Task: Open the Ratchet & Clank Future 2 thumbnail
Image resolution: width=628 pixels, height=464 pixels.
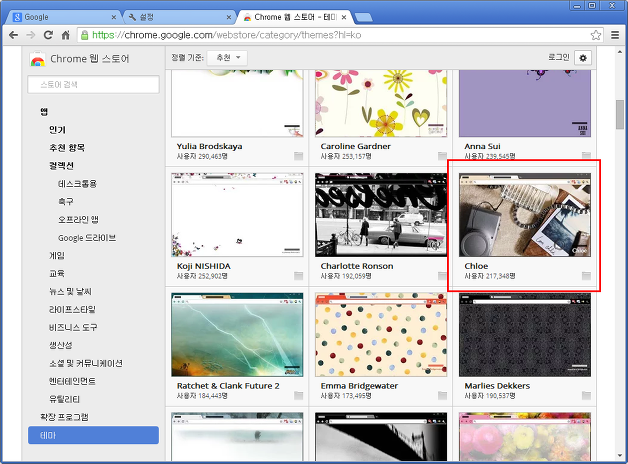Action: (237, 335)
